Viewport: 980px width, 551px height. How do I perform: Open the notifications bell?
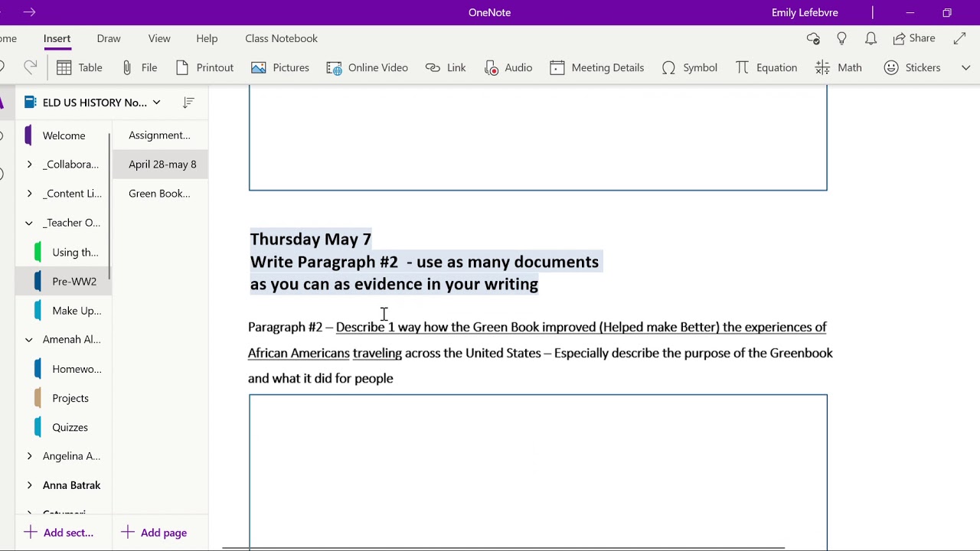[871, 38]
